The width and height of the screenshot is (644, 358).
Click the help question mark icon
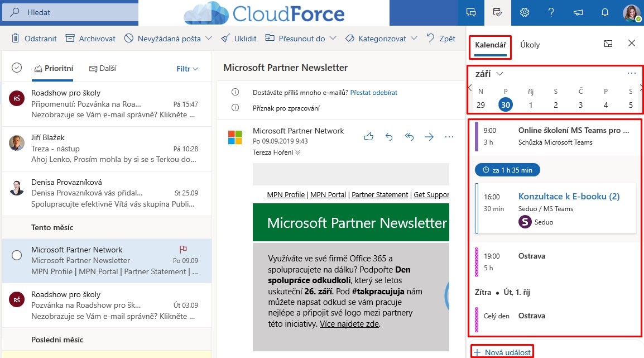[x=551, y=12]
